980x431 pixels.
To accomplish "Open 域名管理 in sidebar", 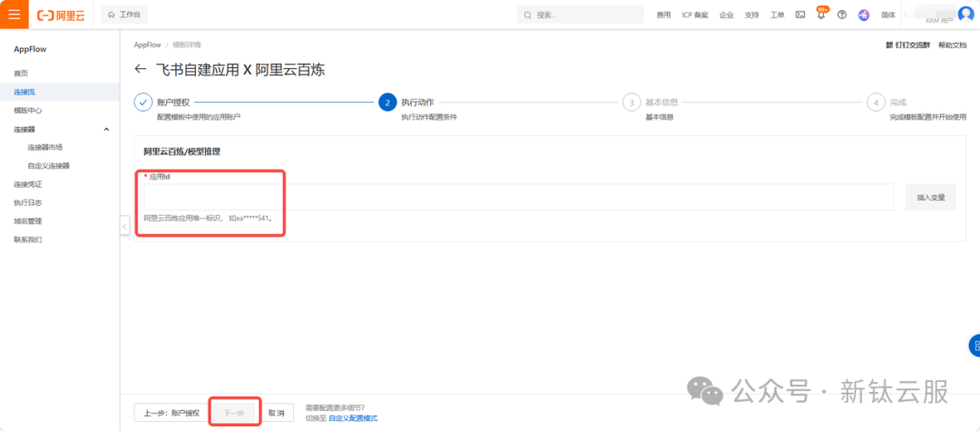I will (x=27, y=221).
